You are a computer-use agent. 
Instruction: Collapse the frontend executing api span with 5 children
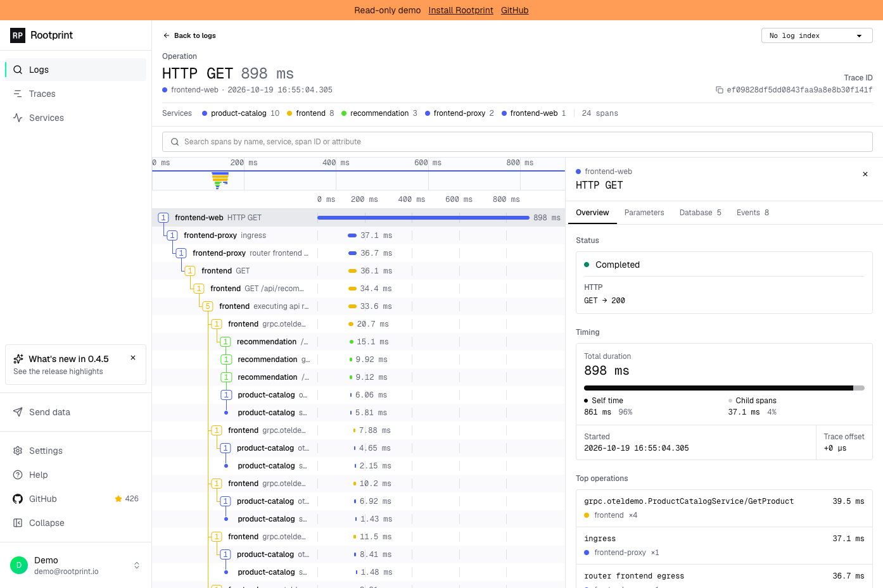[x=208, y=306]
